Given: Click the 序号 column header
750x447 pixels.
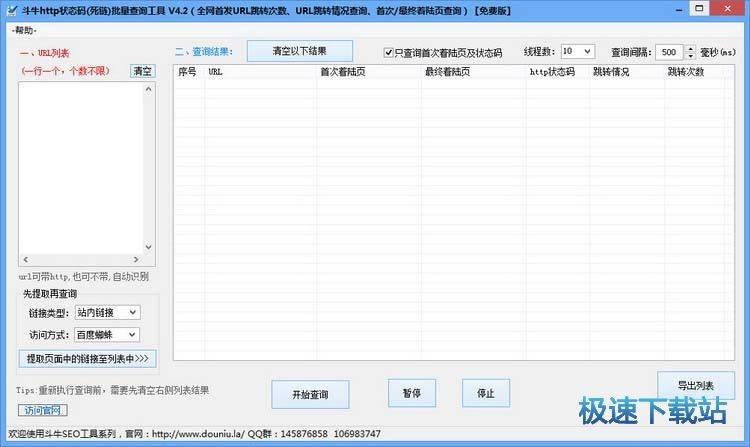Looking at the screenshot, I should [x=188, y=72].
